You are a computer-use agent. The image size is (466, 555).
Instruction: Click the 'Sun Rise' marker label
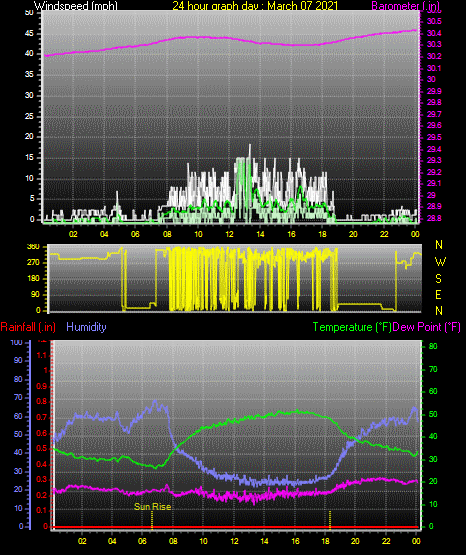153,507
